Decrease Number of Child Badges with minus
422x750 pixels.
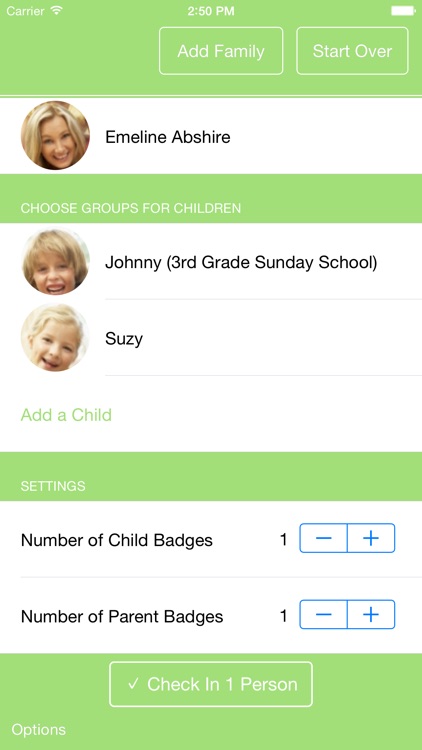tap(323, 538)
